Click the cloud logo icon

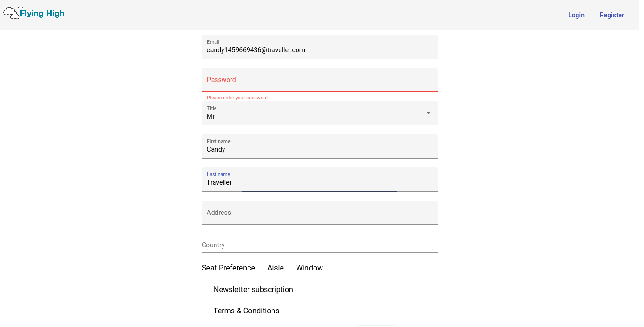tap(12, 13)
